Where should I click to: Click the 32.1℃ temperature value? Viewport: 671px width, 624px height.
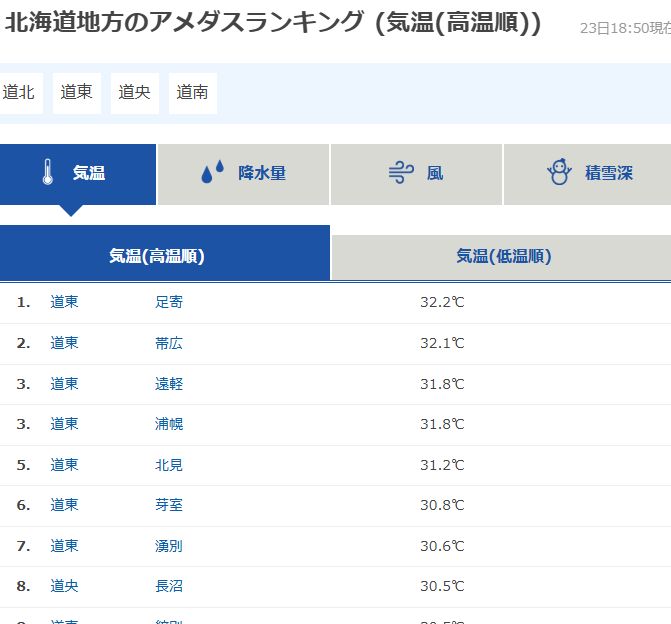442,343
